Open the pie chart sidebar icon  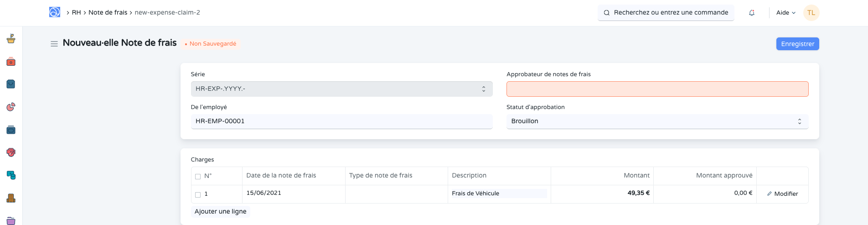(11, 107)
